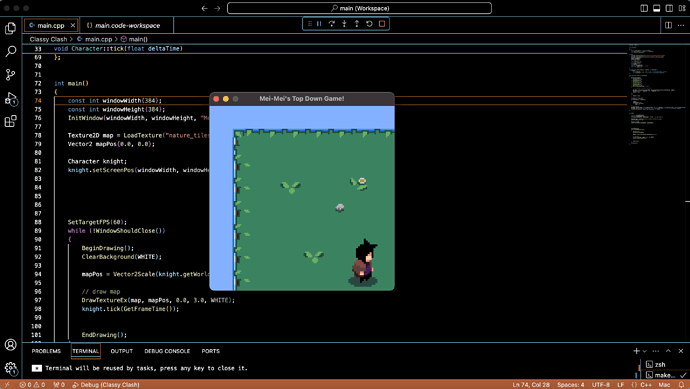The height and width of the screenshot is (389, 690).
Task: Open editor More Actions ellipsis
Action: point(681,25)
